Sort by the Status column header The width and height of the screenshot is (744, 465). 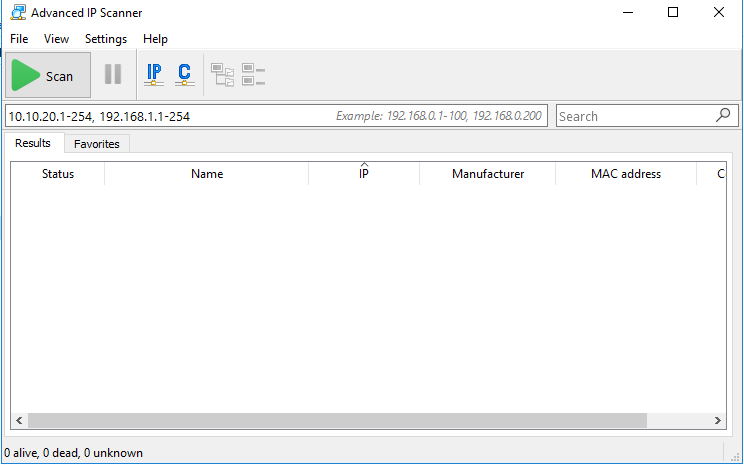coord(58,174)
